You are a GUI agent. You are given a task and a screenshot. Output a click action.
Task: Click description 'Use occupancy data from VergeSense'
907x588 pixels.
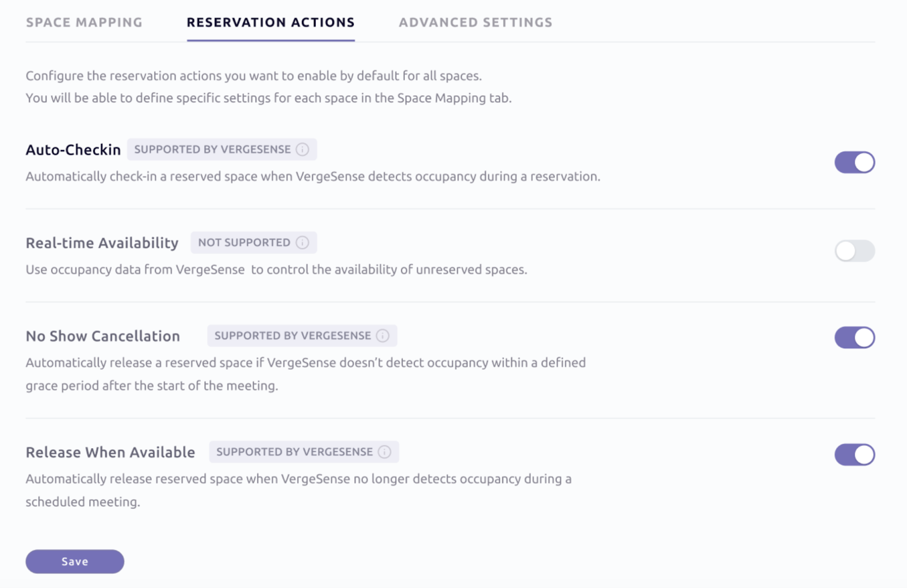[x=276, y=270]
